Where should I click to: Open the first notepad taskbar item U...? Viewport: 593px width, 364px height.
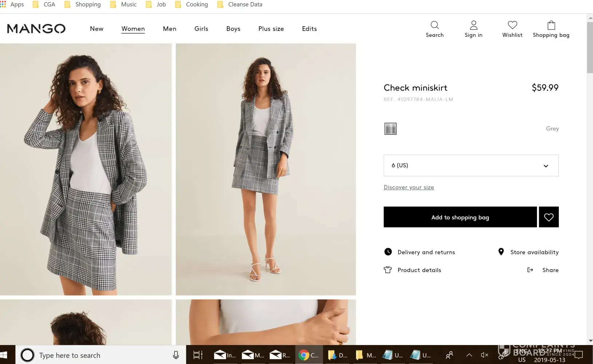coord(393,355)
